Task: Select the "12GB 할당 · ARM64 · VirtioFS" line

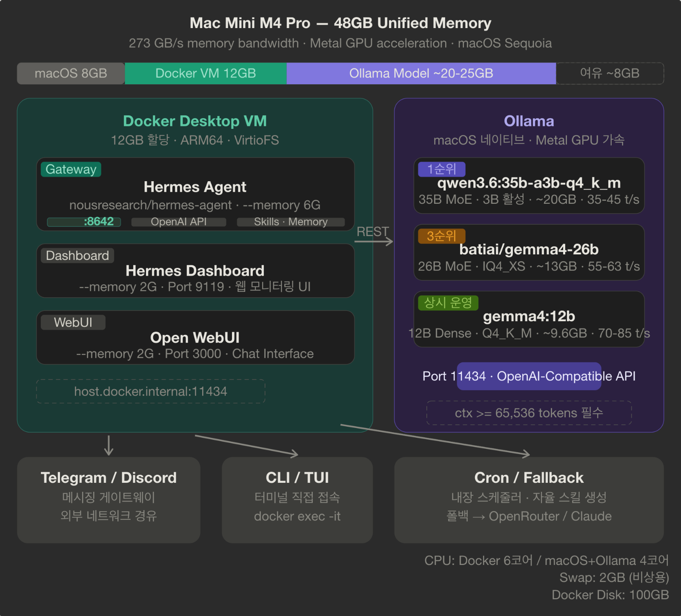Action: click(x=195, y=140)
